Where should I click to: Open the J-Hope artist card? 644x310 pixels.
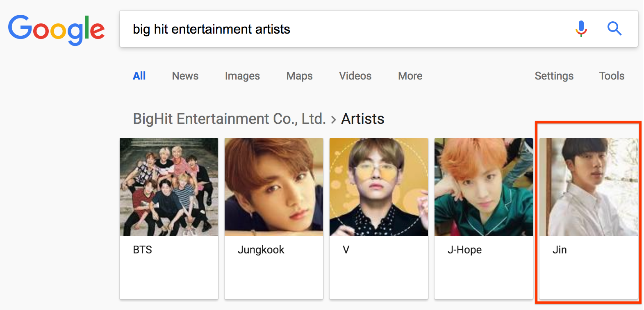[484, 219]
